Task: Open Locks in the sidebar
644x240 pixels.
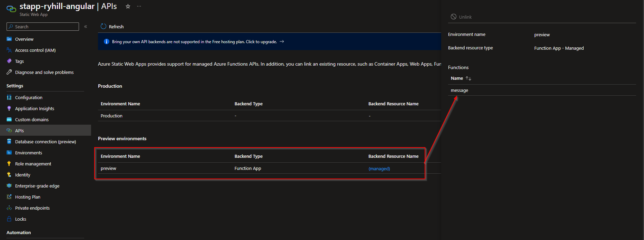Action: [21, 219]
